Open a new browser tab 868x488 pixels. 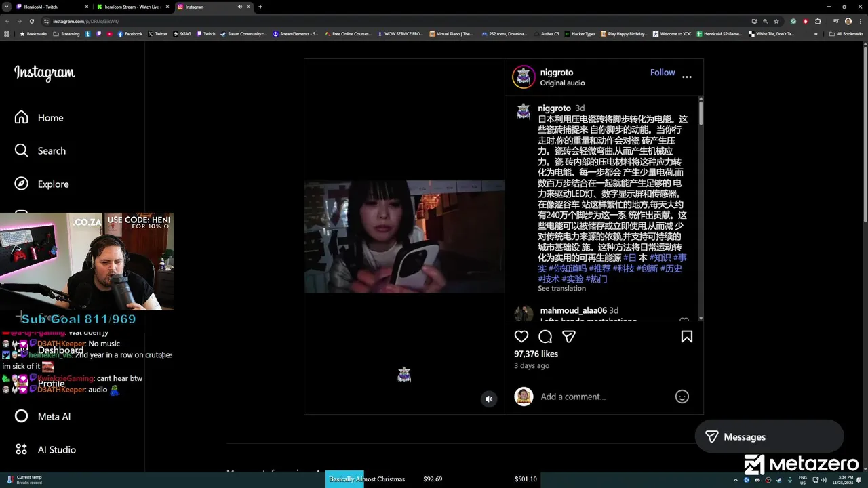click(260, 7)
